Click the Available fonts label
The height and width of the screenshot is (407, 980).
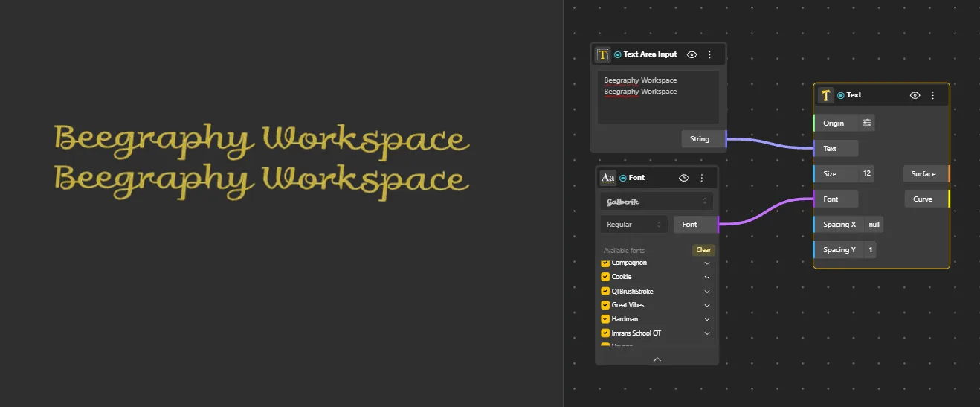point(624,251)
